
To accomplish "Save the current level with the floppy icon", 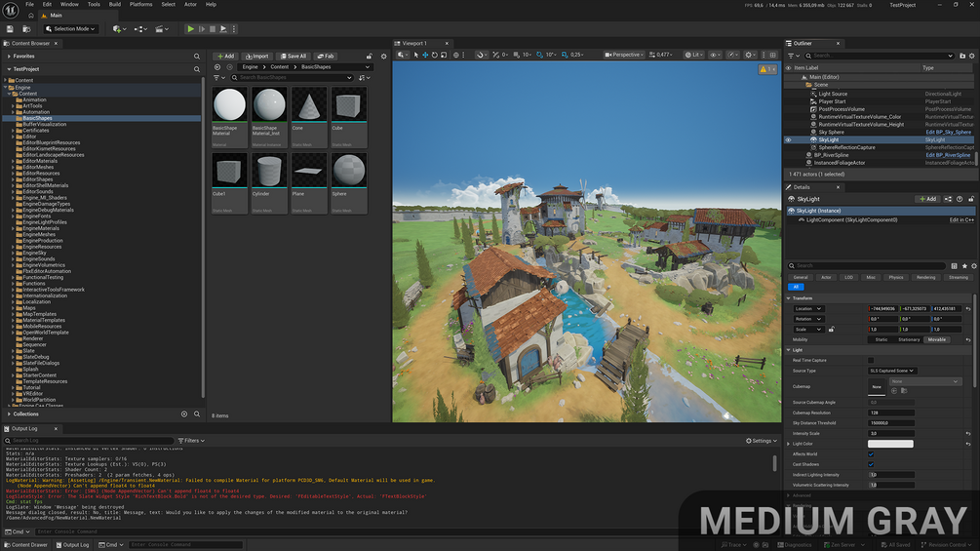I will coord(10,28).
